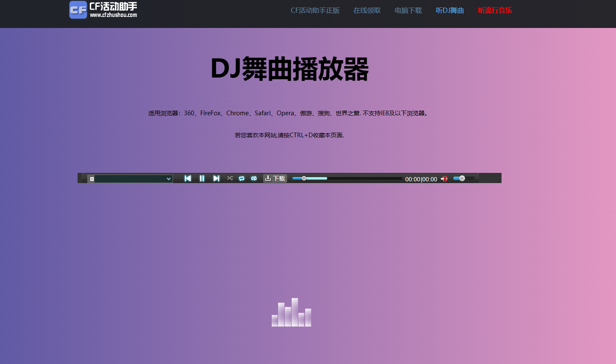Viewport: 616px width, 364px height.
Task: Go to the 电脑下载 page
Action: pyautogui.click(x=408, y=11)
